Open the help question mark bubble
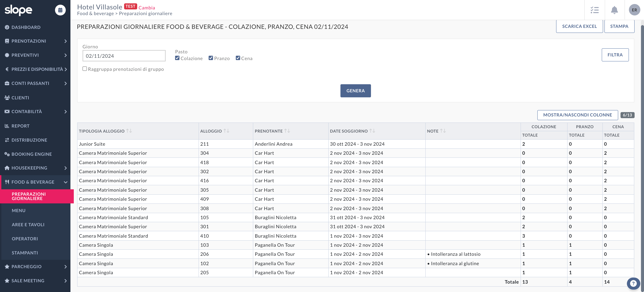The height and width of the screenshot is (292, 644). [633, 283]
